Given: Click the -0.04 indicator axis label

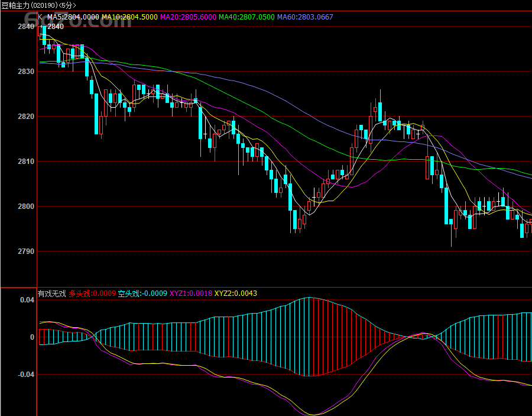Looking at the screenshot, I should (x=26, y=375).
